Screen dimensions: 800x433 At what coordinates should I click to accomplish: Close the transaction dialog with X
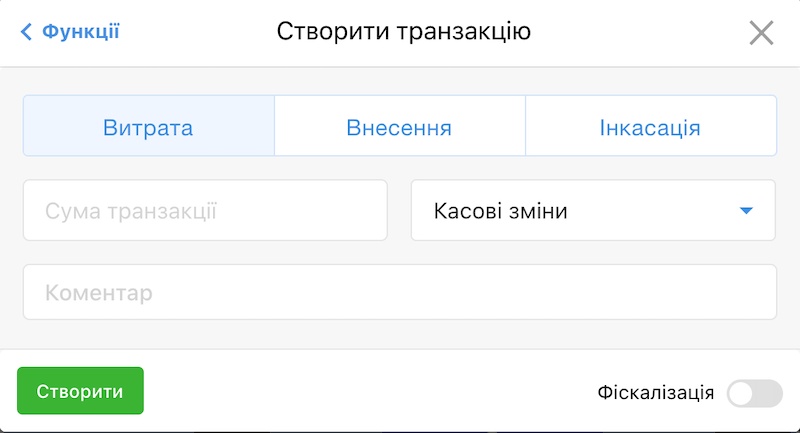pyautogui.click(x=761, y=33)
